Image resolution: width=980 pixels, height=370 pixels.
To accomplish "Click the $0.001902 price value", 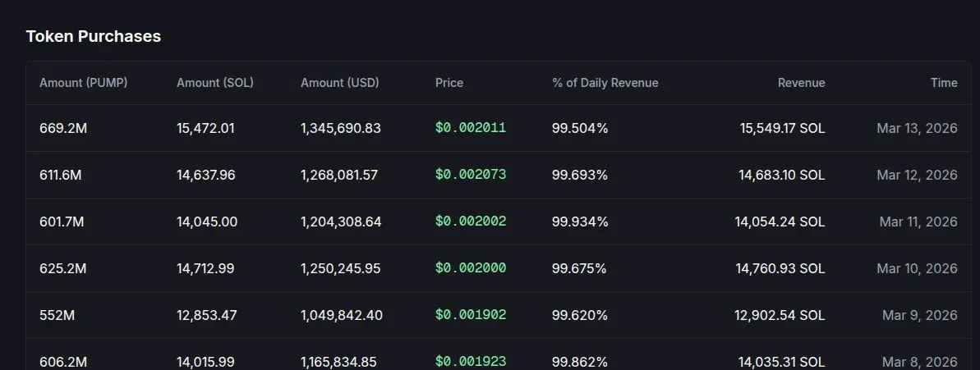I will click(x=471, y=315).
